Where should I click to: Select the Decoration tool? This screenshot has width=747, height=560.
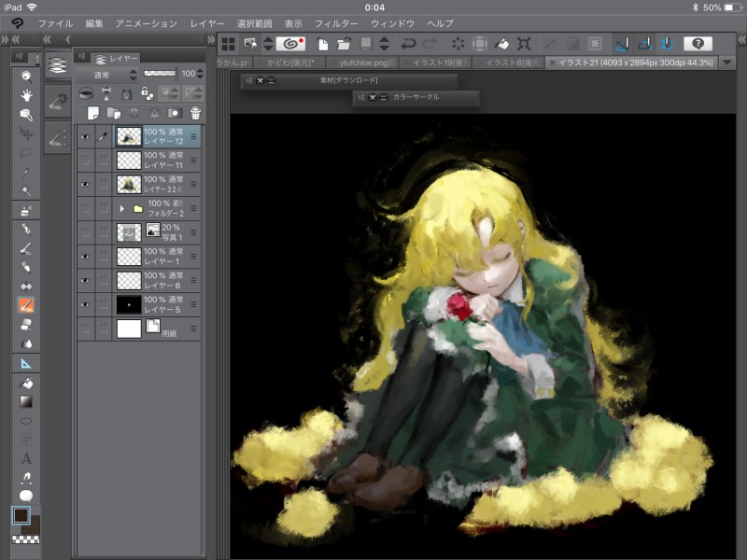coord(26,287)
